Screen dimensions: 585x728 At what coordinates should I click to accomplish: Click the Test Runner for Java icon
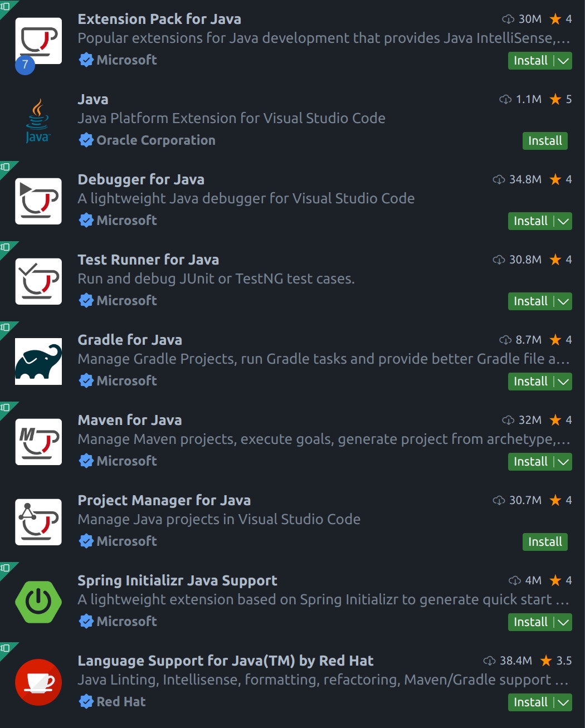38,281
